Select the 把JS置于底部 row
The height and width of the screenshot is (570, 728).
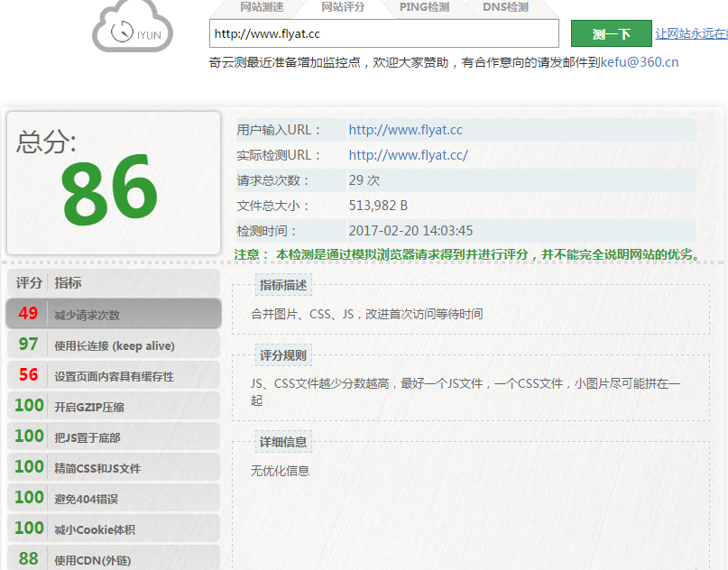pyautogui.click(x=114, y=437)
